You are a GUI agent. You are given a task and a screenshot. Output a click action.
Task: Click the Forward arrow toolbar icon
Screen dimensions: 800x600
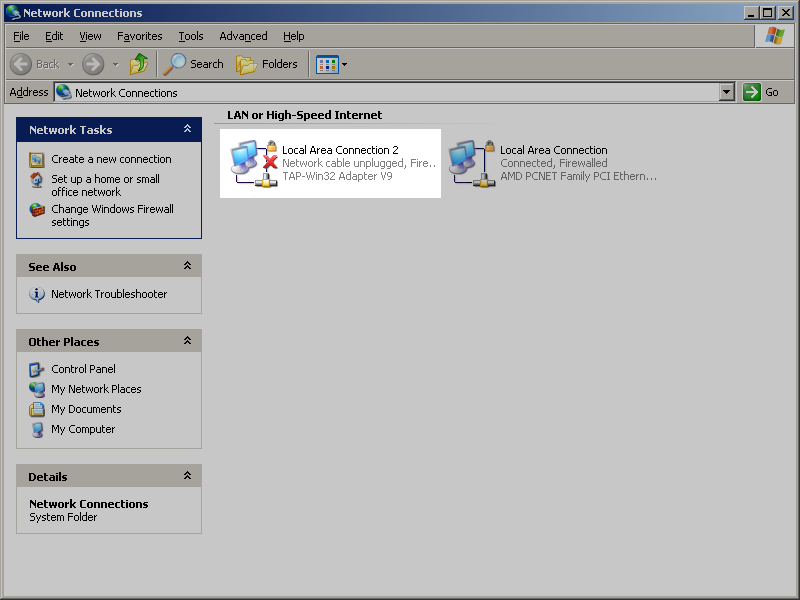(x=93, y=64)
